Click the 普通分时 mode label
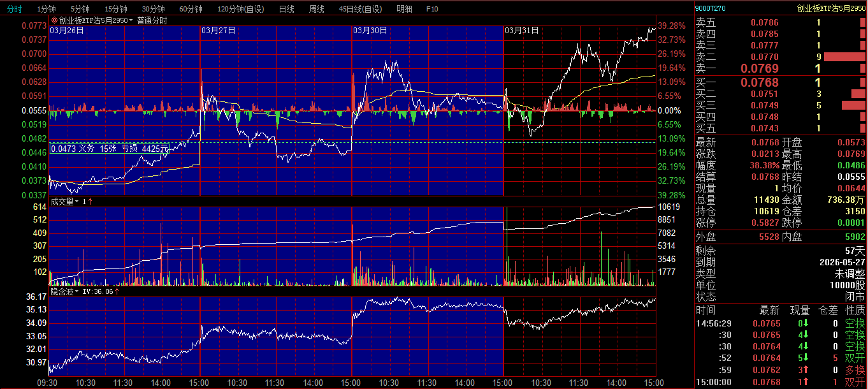The image size is (868, 389). pyautogui.click(x=152, y=20)
